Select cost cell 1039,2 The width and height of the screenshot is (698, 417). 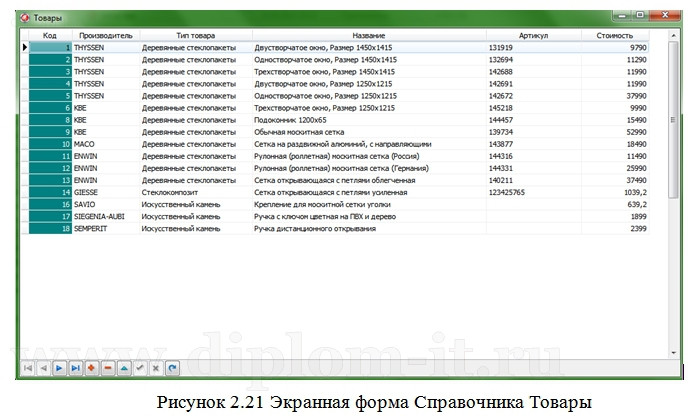615,192
